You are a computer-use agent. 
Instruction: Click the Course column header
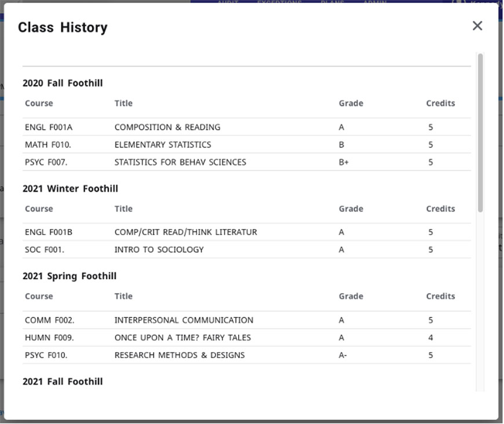tap(38, 103)
